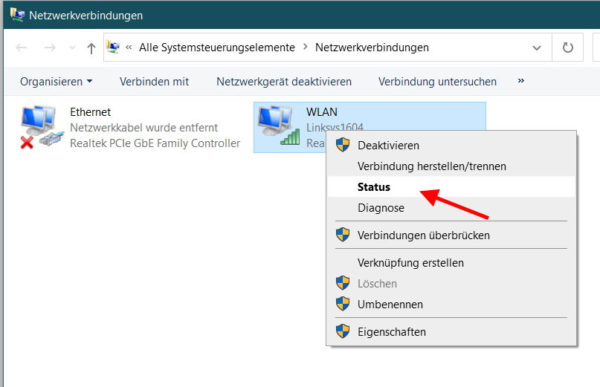Image resolution: width=600 pixels, height=387 pixels.
Task: Expand the arrow after Alle Systemsteuerungselemente
Action: [x=305, y=47]
